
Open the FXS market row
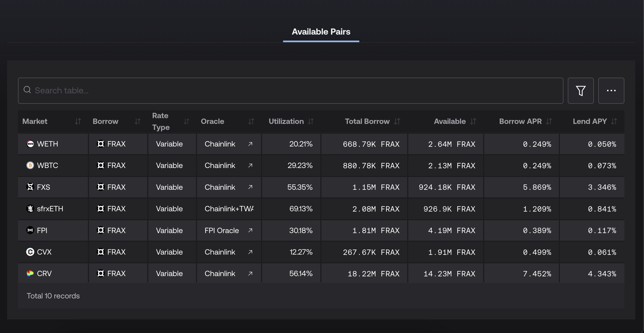click(x=321, y=187)
